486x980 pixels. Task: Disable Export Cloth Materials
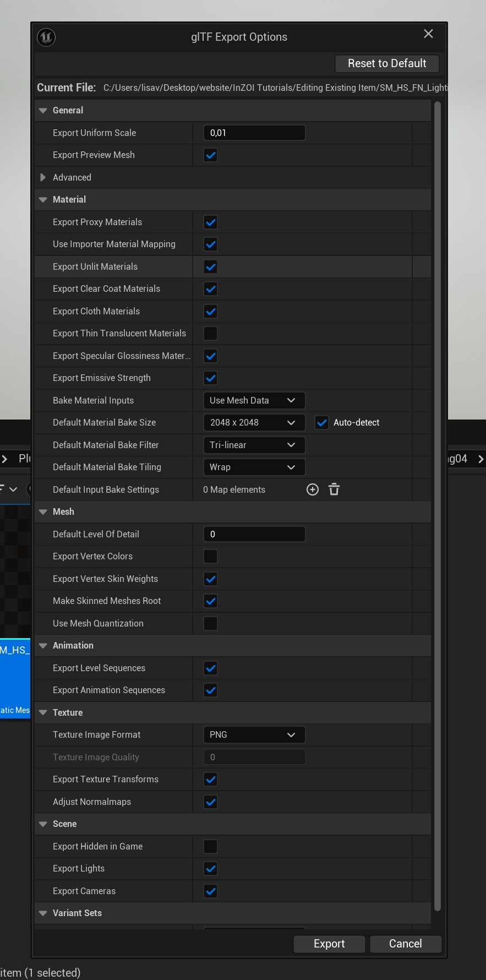click(x=211, y=312)
